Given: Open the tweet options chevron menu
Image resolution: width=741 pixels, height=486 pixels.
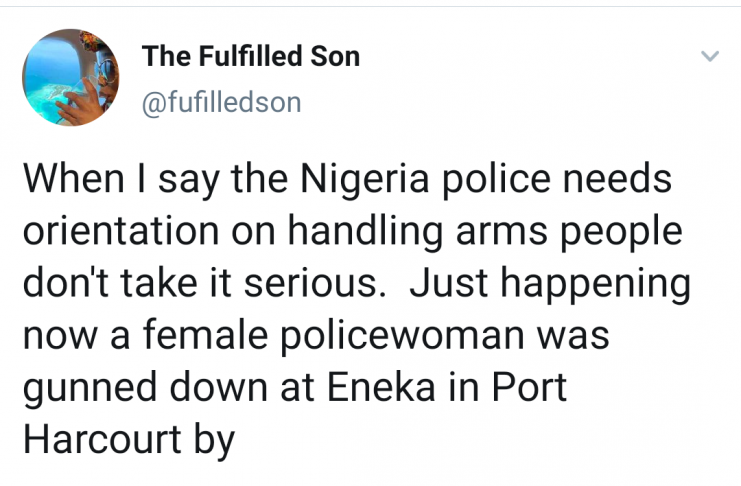Looking at the screenshot, I should point(709,58).
